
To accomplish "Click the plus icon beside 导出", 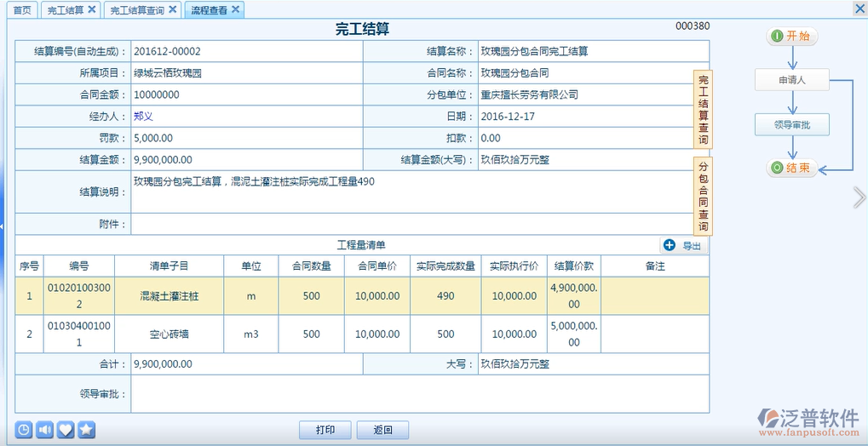I will (670, 245).
